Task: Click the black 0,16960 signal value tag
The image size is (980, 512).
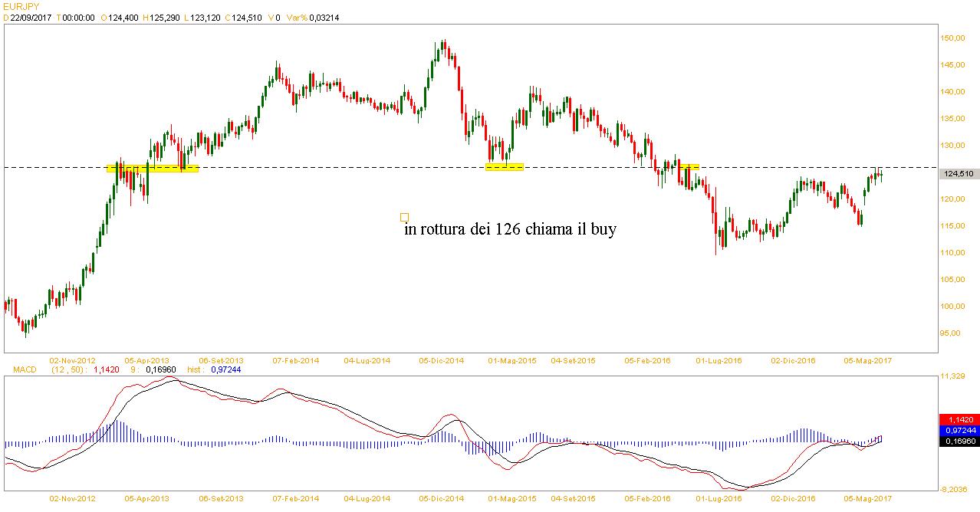Action: tap(959, 441)
